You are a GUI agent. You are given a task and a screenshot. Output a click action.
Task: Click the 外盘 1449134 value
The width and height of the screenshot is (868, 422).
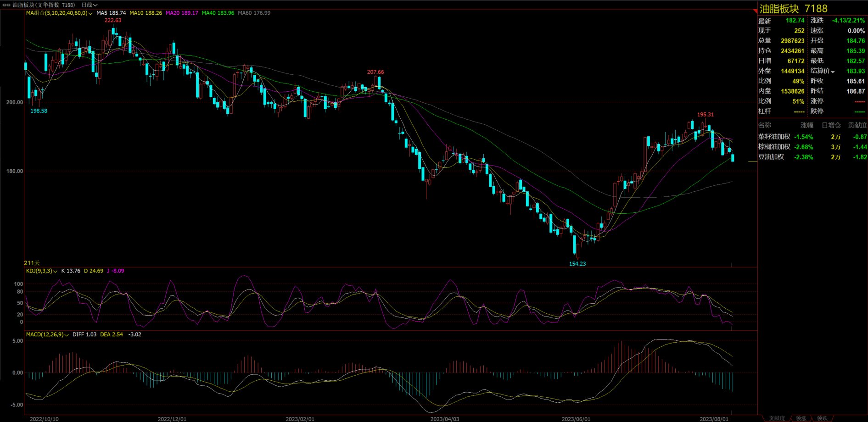pos(793,71)
